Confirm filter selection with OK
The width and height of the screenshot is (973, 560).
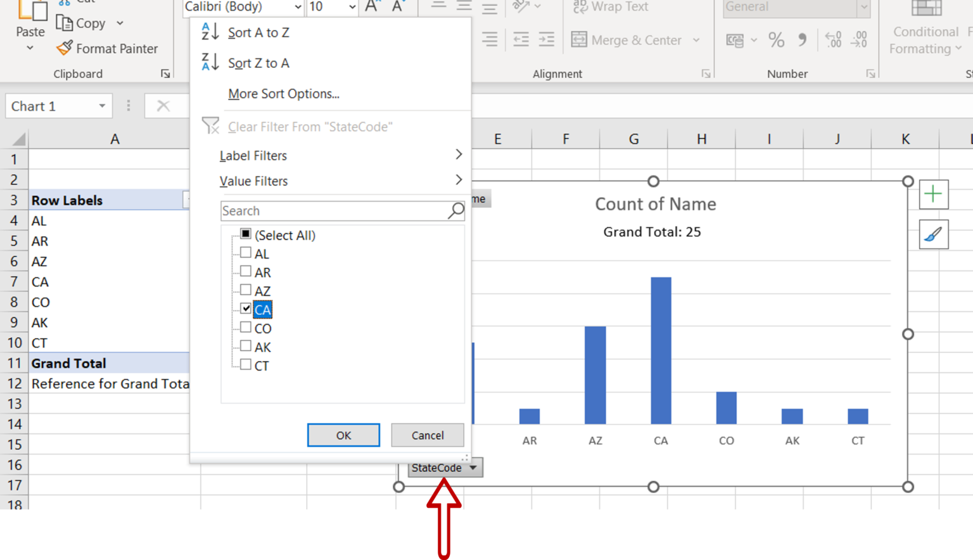(x=343, y=435)
